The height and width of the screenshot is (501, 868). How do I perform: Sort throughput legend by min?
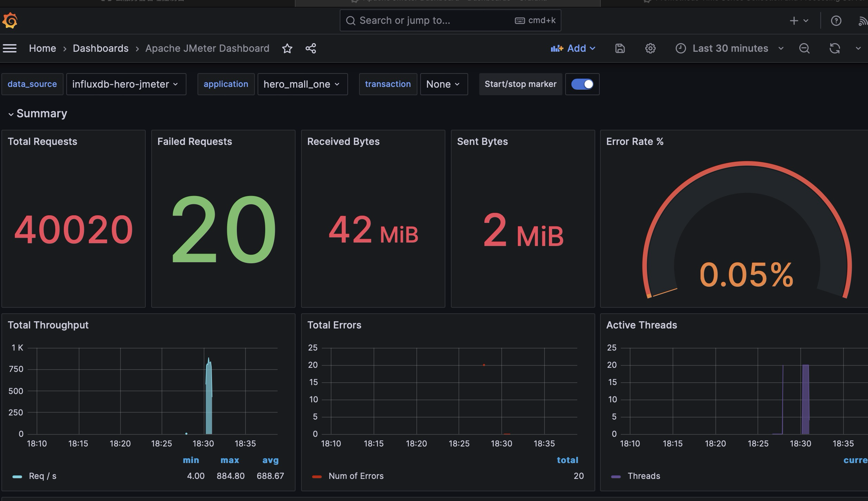point(191,460)
